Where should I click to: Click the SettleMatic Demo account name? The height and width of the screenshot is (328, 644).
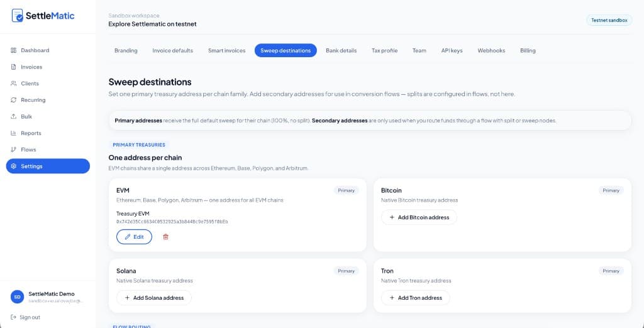52,294
